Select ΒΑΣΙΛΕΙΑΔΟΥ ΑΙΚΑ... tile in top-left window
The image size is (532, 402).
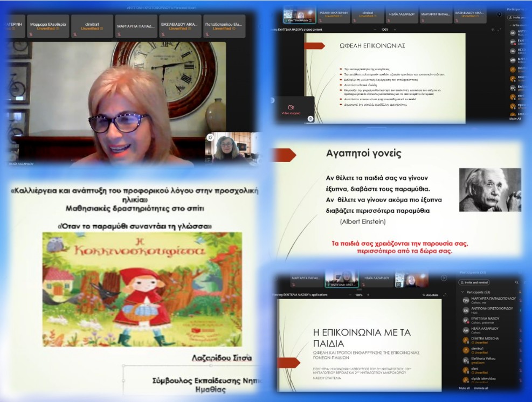pyautogui.click(x=180, y=26)
